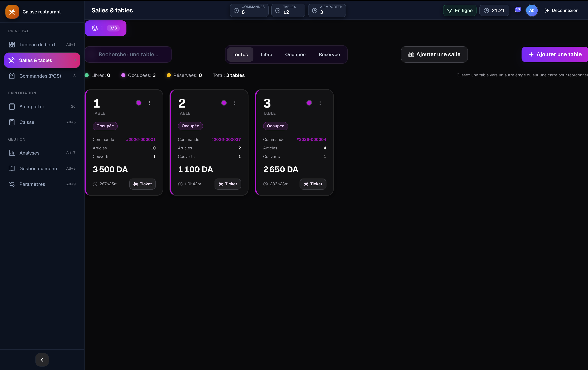Open the AD user avatar
Screen dimensions: 588x370
[x=532, y=11]
